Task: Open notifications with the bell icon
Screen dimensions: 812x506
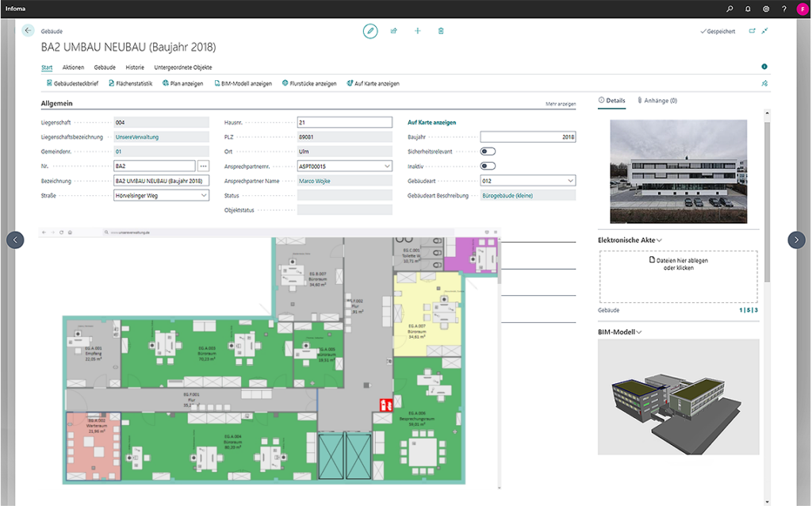Action: [x=746, y=9]
